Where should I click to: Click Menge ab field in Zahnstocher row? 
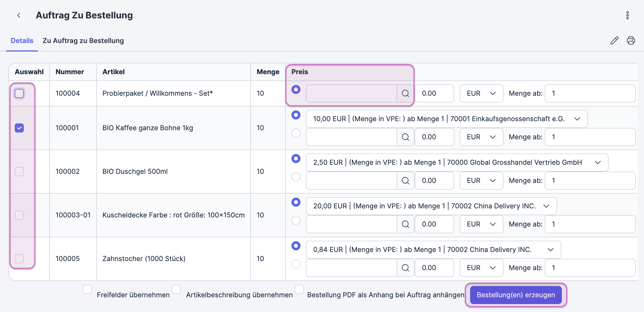click(x=590, y=268)
